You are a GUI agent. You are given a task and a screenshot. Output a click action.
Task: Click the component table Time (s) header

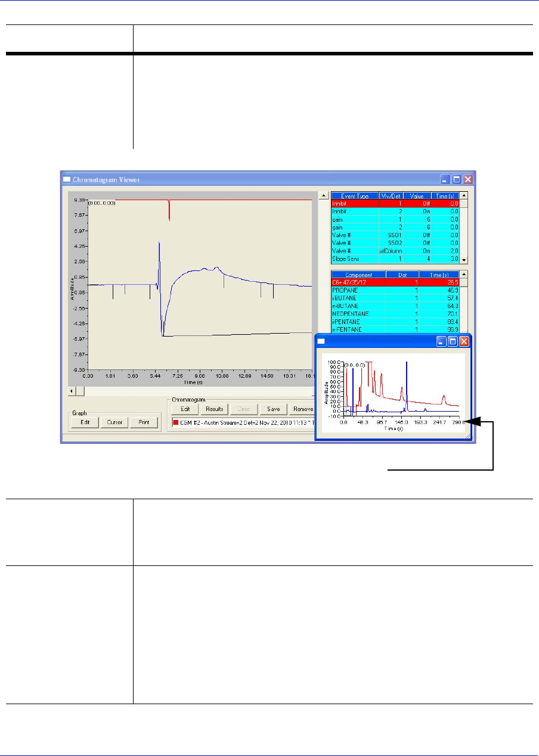(x=439, y=275)
